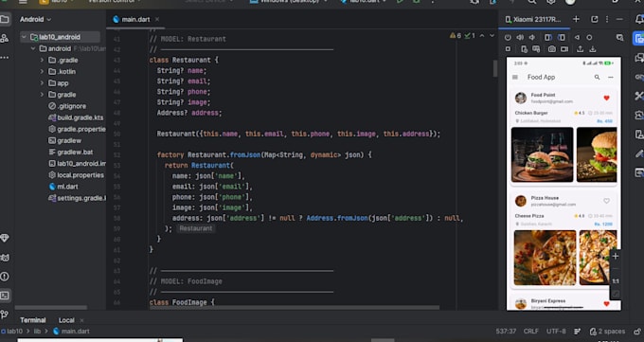This screenshot has width=644, height=342.
Task: Open the Logcat tool window icon
Action: (x=5, y=258)
